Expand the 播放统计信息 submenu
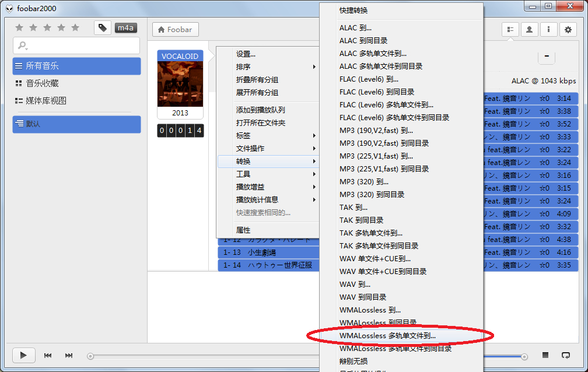This screenshot has width=588, height=372. [x=268, y=199]
